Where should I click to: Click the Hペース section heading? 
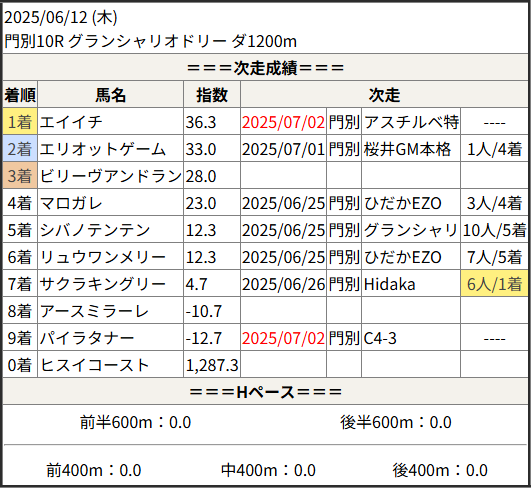(266, 392)
